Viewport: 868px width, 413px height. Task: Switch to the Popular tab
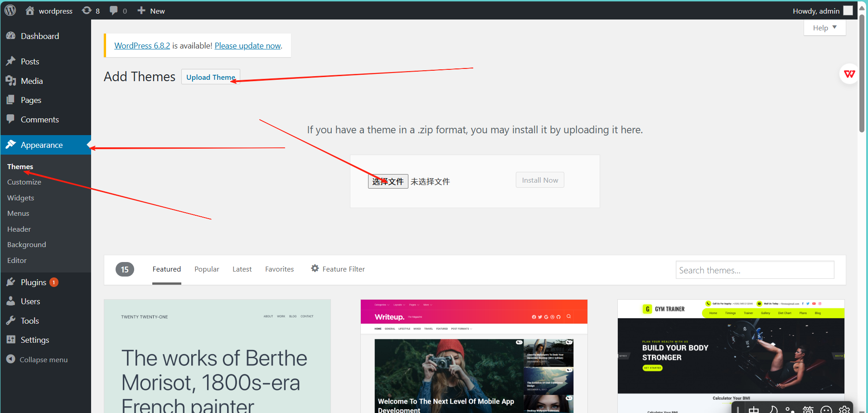click(x=207, y=269)
